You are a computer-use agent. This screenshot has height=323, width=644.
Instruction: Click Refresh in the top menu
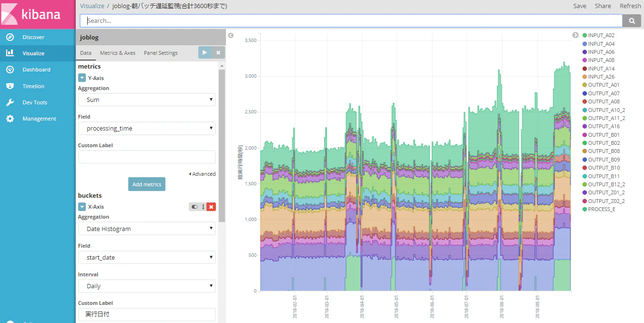click(x=630, y=6)
